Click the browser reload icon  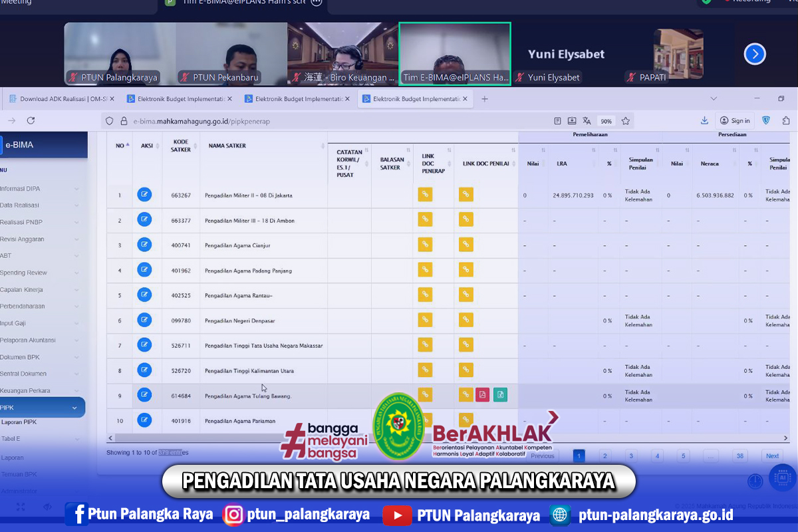pos(31,120)
